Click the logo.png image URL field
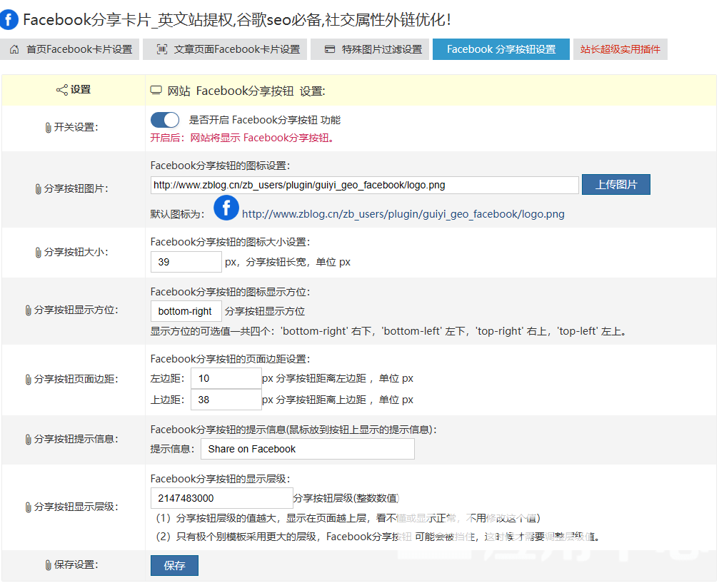 coord(364,185)
